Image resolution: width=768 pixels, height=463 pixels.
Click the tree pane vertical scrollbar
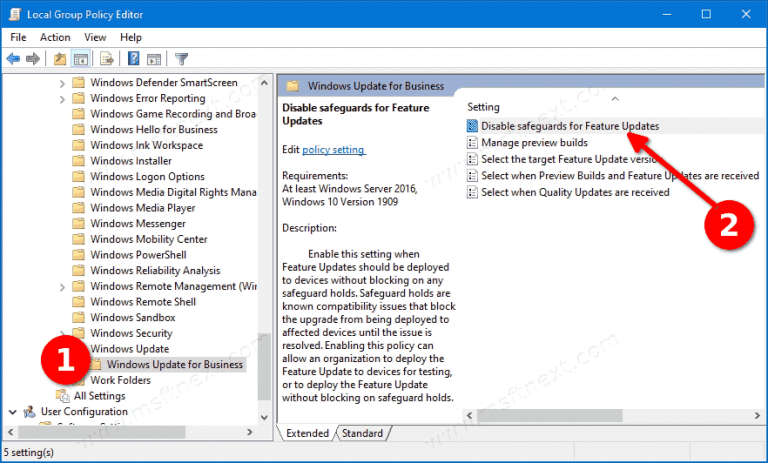pyautogui.click(x=264, y=200)
